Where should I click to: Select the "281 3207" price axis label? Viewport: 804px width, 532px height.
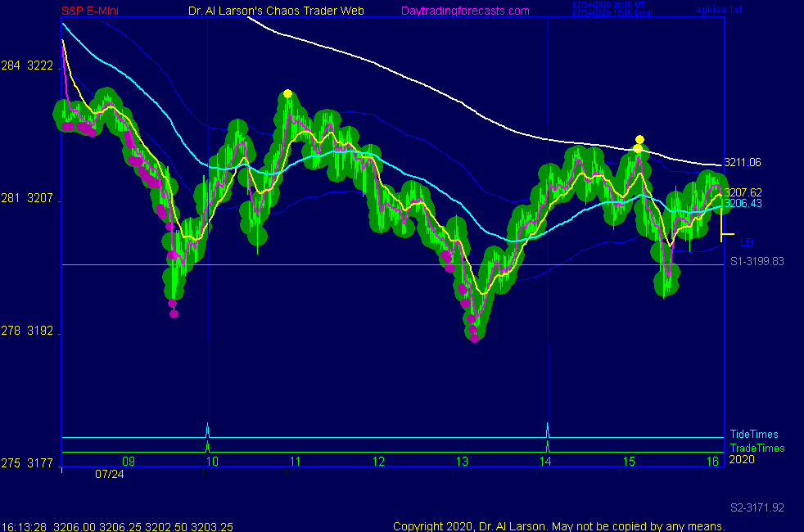(x=27, y=198)
